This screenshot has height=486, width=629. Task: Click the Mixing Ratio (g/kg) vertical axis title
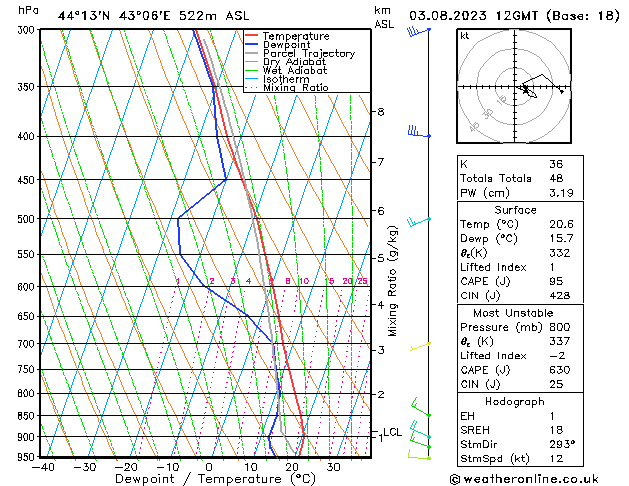coord(392,281)
